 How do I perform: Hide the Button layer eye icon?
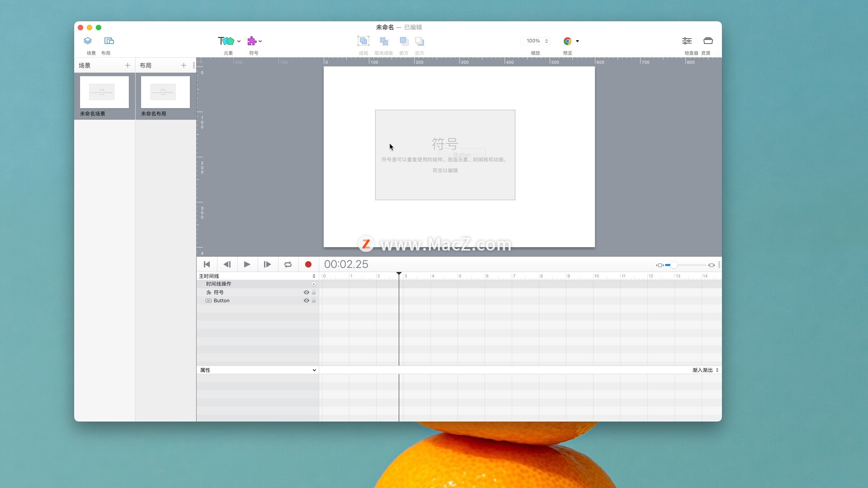tap(306, 300)
